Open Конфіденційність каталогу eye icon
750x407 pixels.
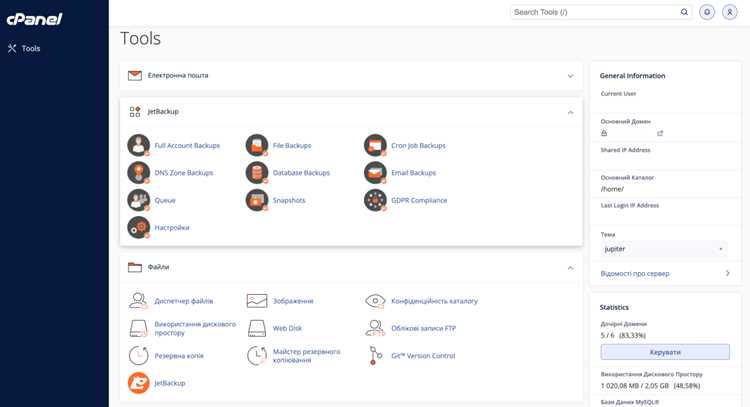click(x=375, y=301)
